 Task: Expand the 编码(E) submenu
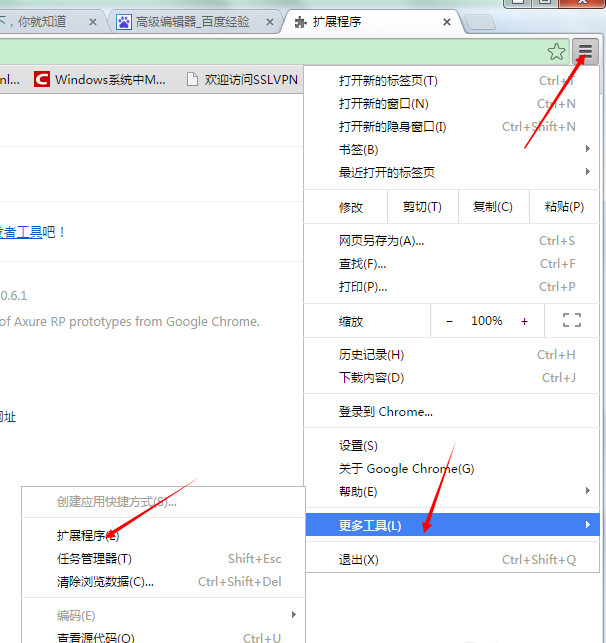tap(163, 616)
